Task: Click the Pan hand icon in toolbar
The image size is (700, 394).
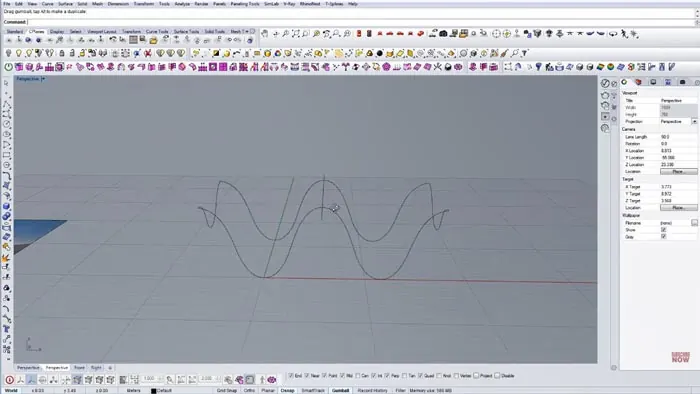Action: [265, 33]
